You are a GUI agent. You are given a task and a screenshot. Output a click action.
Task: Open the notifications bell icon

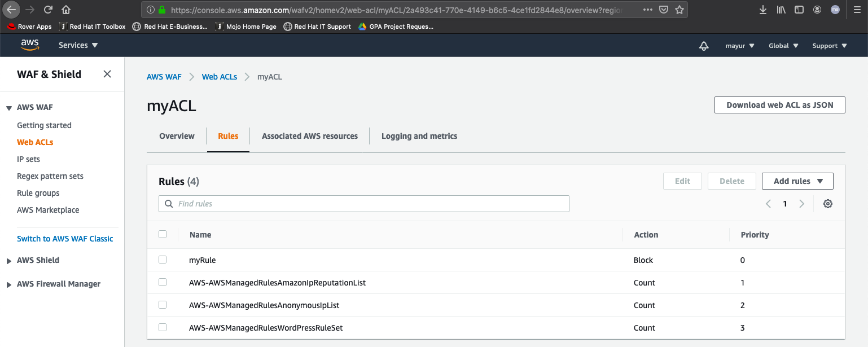703,46
